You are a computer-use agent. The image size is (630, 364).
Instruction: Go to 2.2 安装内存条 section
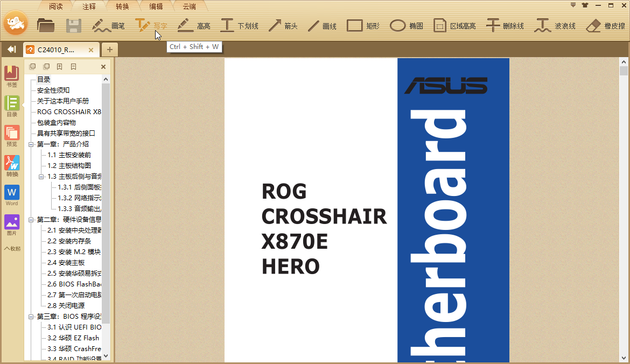[69, 241]
